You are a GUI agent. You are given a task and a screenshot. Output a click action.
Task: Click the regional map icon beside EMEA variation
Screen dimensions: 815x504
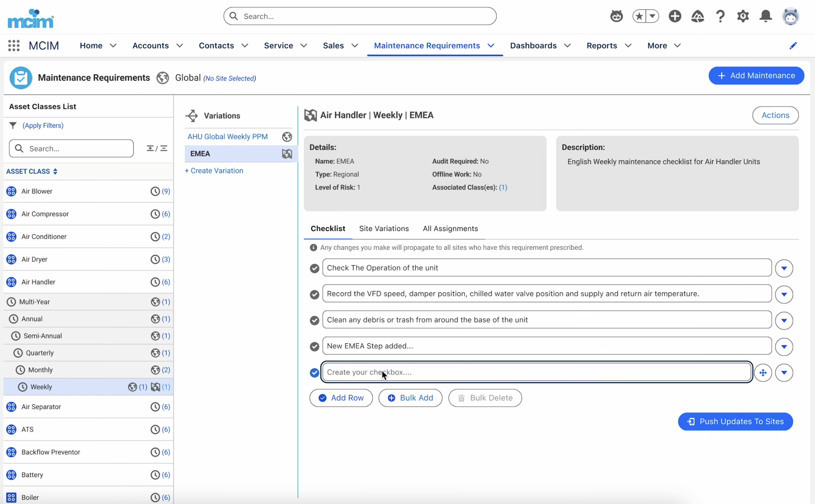287,154
